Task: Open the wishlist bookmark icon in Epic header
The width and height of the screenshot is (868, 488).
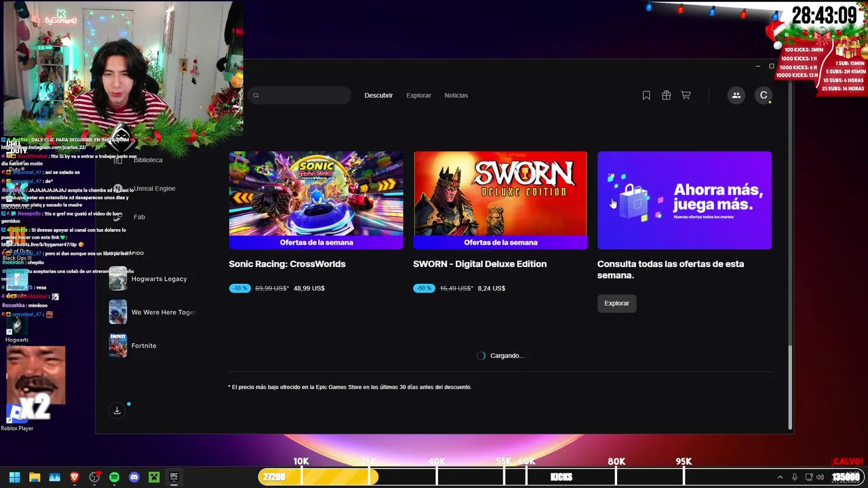Action: click(646, 96)
